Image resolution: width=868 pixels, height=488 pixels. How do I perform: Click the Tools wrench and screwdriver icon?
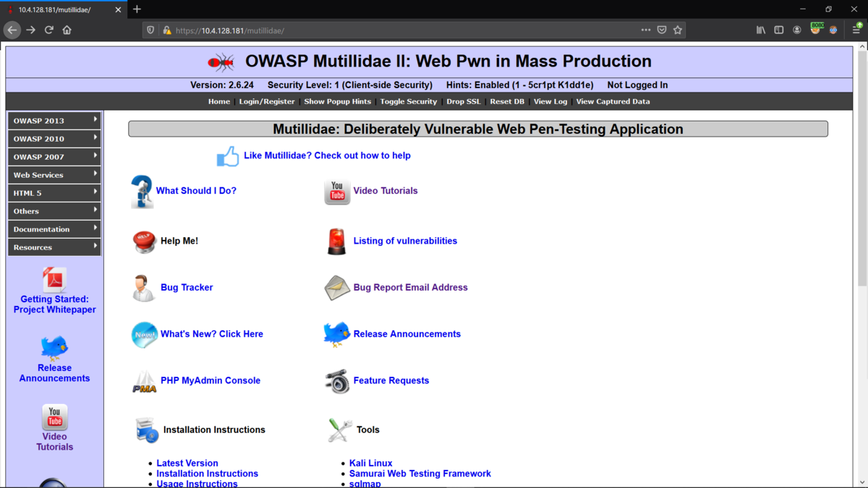340,430
